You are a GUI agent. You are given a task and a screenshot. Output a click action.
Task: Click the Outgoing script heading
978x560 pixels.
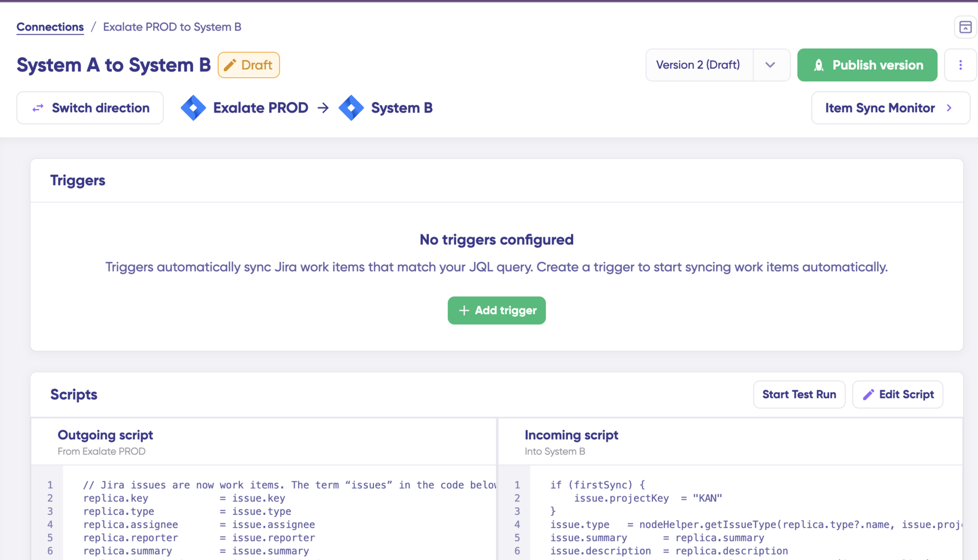(x=105, y=435)
